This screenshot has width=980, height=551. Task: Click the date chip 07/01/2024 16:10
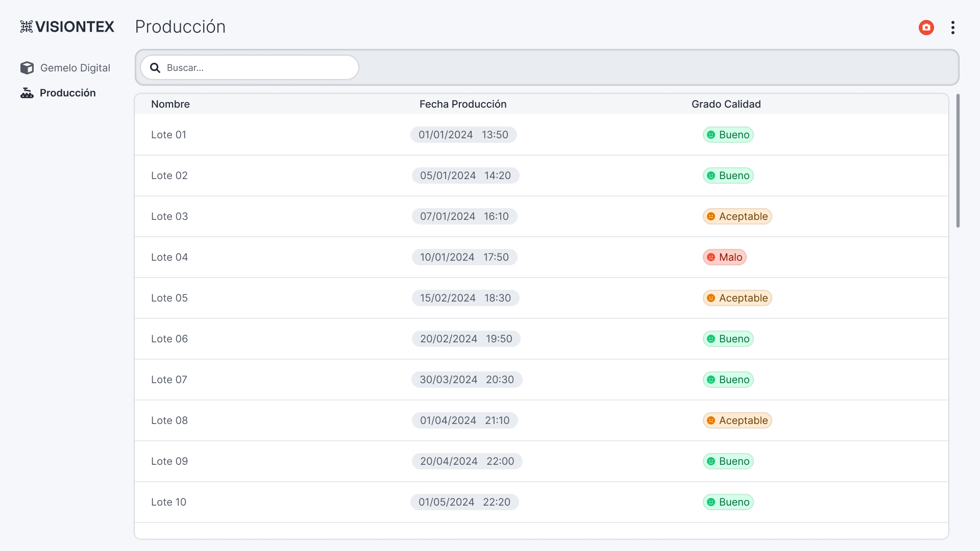point(464,216)
